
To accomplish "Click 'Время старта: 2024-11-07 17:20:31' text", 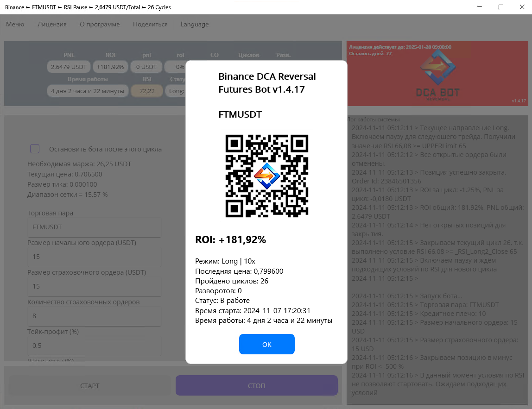I will pos(253,311).
